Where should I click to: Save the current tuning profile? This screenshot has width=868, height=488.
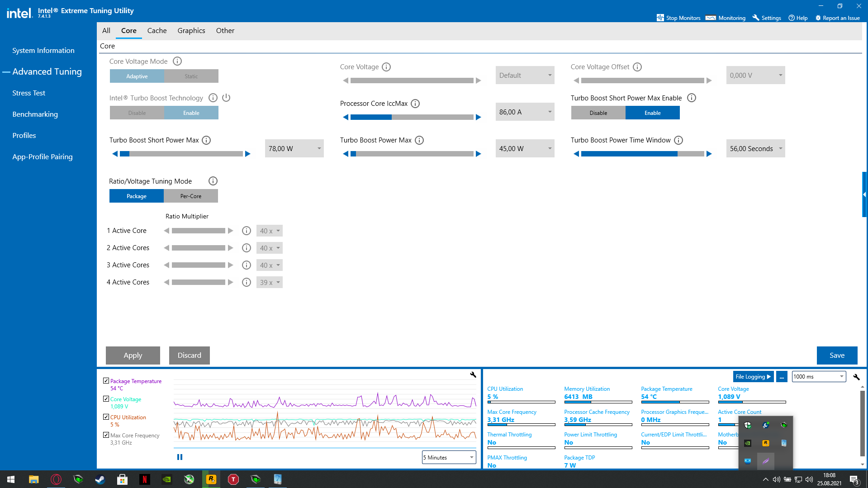pos(837,355)
